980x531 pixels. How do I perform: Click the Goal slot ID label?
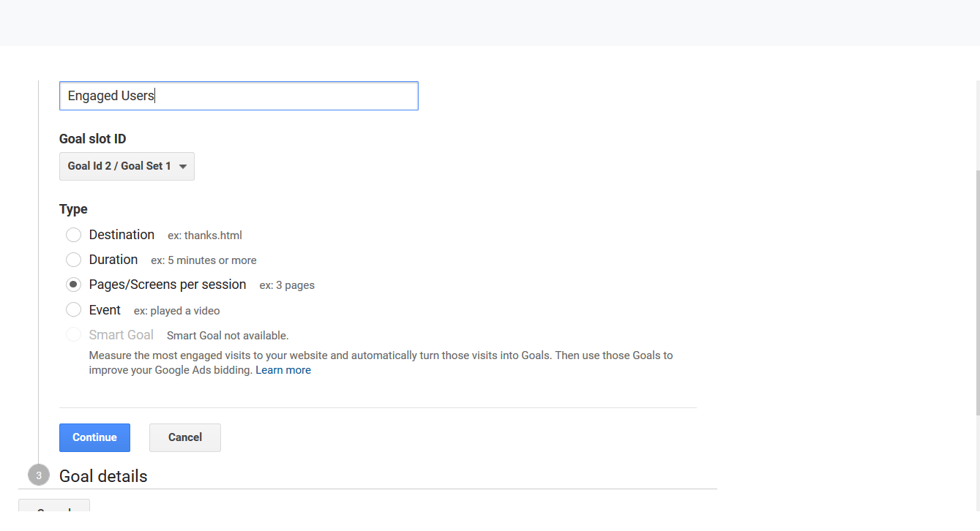(x=92, y=138)
